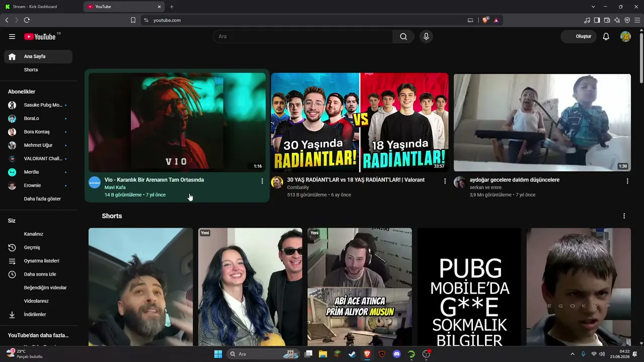This screenshot has height=362, width=644.
Task: Click the Brave Shields lion icon
Action: pos(486,20)
